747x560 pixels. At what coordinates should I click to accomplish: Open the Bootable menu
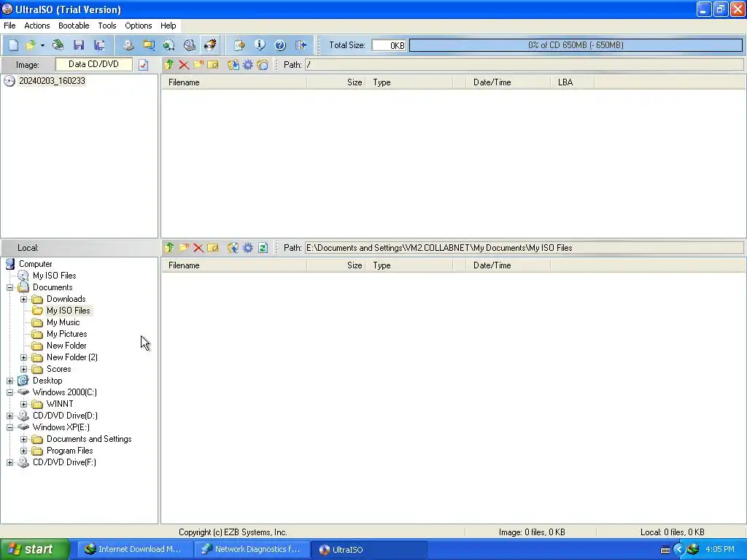coord(74,26)
